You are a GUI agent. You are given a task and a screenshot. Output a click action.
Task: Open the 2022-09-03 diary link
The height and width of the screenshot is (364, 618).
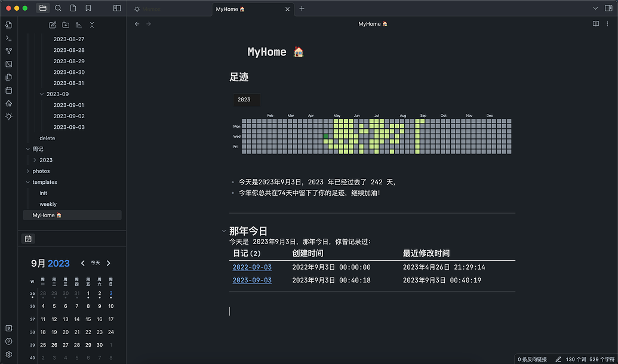pyautogui.click(x=252, y=267)
